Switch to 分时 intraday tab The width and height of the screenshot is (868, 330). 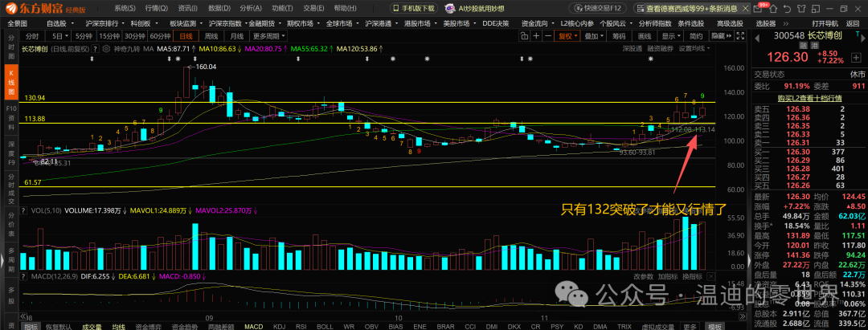(33, 36)
